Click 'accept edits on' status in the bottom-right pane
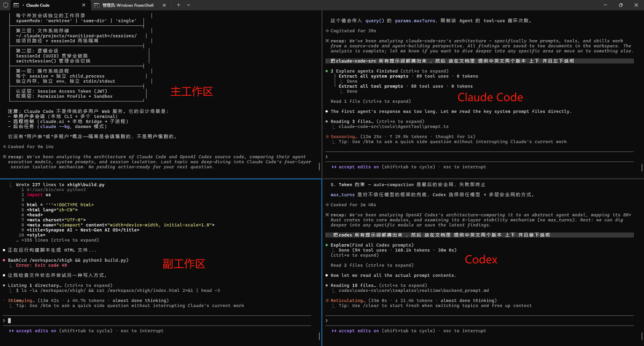The image size is (644, 346). (358, 331)
